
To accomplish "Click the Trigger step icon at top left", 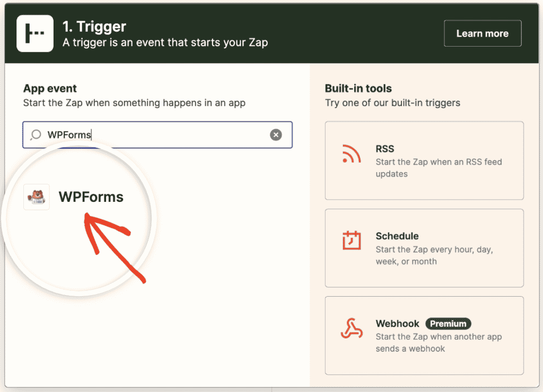I will 34,33.
